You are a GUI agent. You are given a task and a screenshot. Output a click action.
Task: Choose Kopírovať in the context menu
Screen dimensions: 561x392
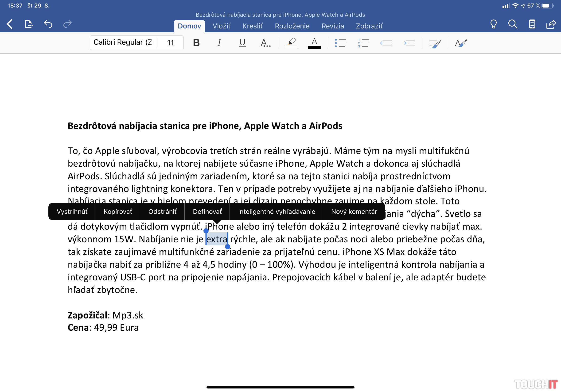pyautogui.click(x=118, y=212)
